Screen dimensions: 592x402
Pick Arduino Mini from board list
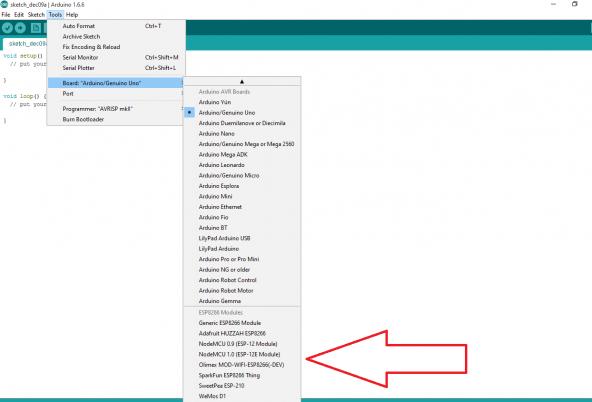[242, 196]
